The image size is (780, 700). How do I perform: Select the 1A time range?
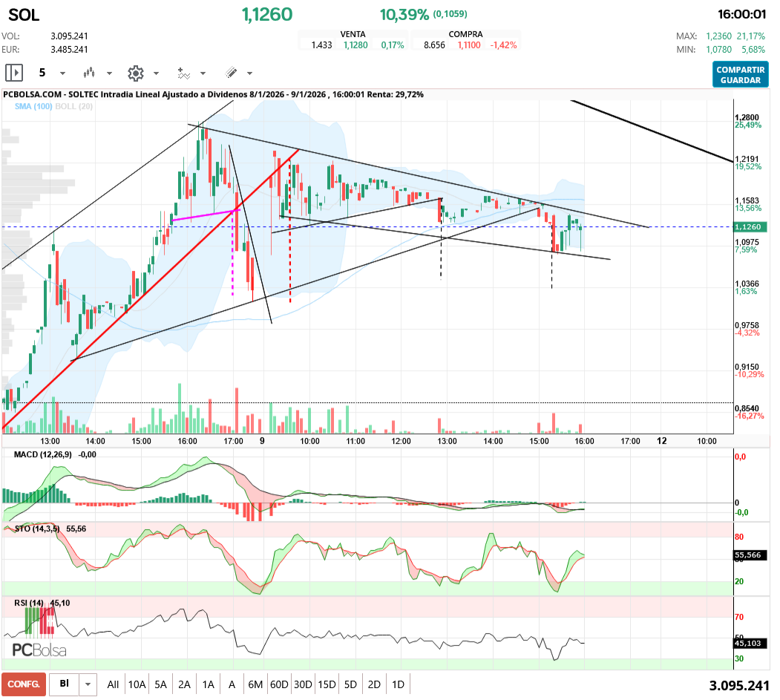click(x=209, y=684)
